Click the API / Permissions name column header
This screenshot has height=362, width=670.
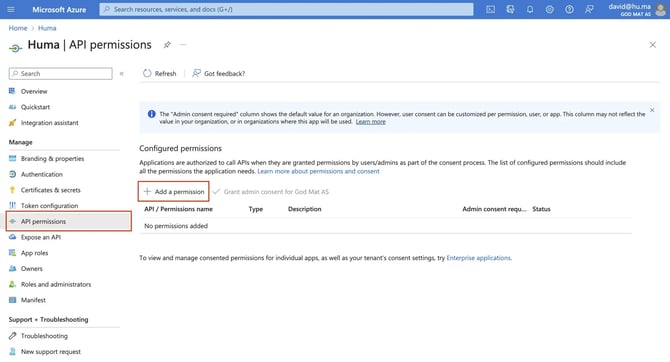click(178, 209)
